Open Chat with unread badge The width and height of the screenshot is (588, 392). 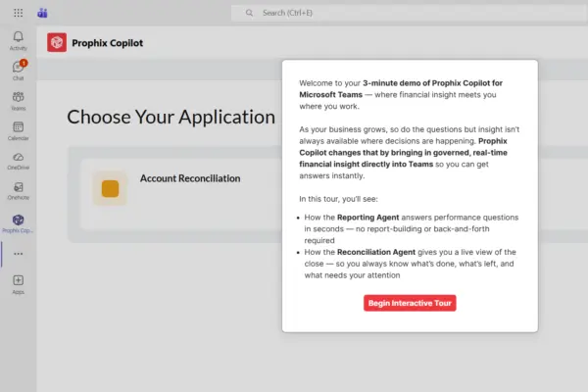coord(18,71)
